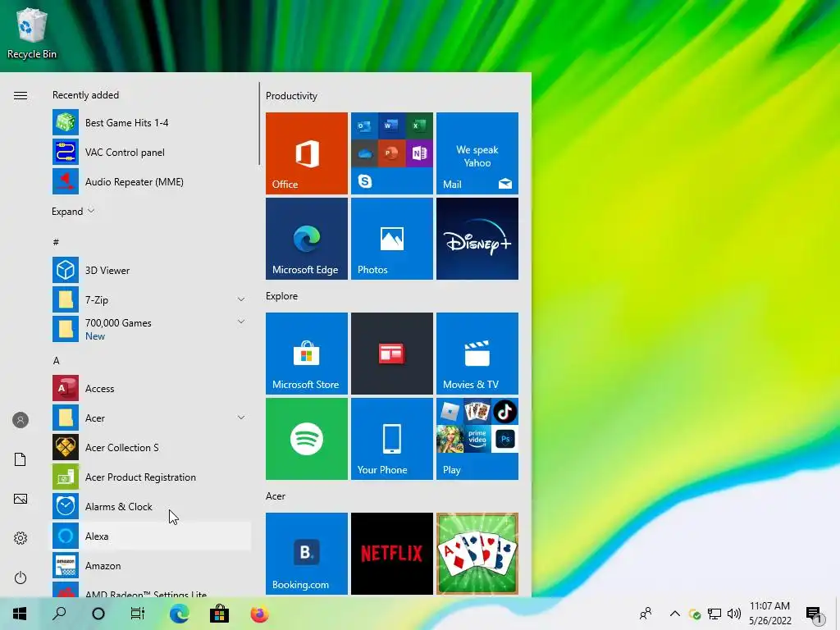Click the # section header
840x630 pixels.
[x=56, y=242]
